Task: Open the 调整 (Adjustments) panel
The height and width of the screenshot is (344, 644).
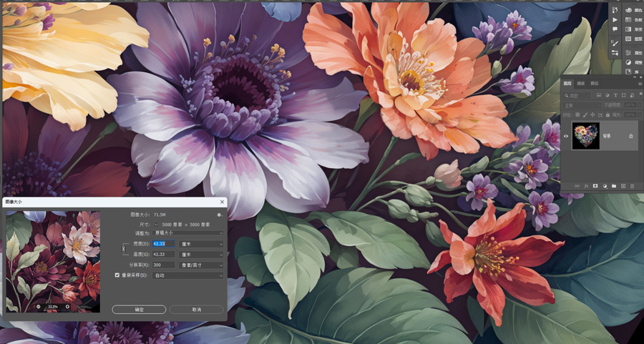Action: 634,62
